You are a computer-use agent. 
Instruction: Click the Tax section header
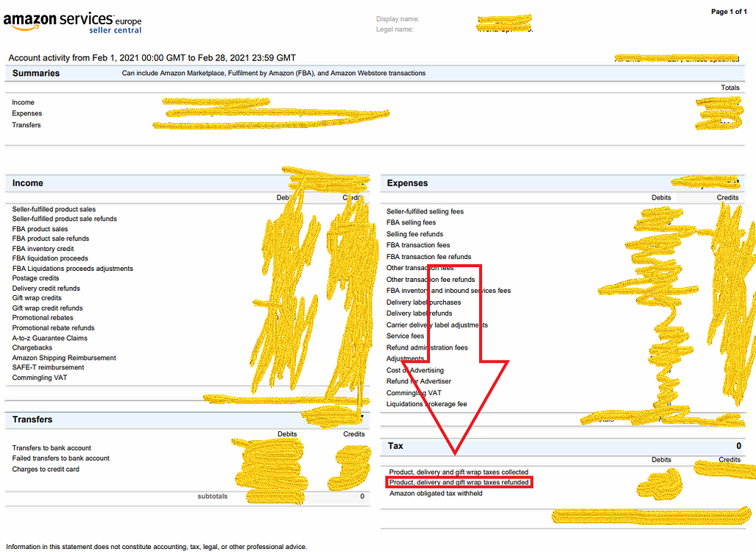click(395, 445)
